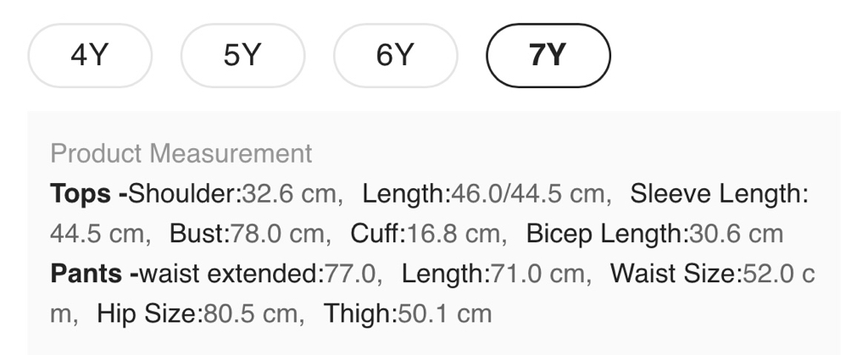This screenshot has height=355, width=868.
Task: Choose size 5Y
Action: (x=242, y=57)
